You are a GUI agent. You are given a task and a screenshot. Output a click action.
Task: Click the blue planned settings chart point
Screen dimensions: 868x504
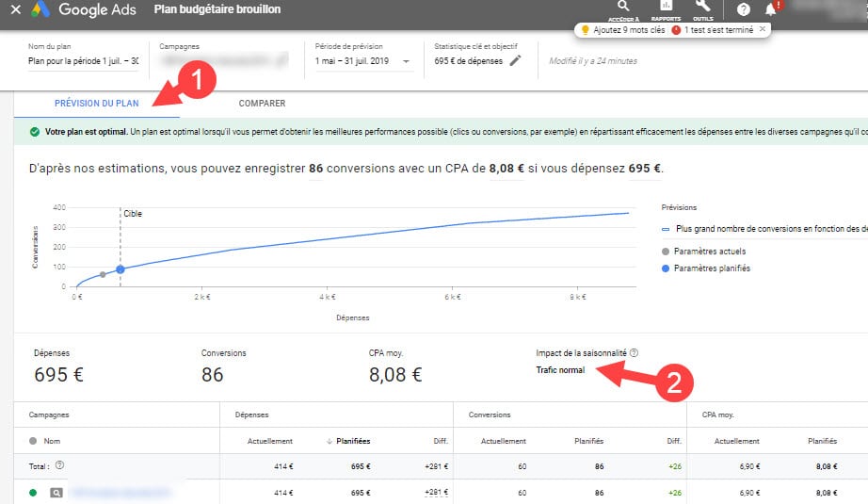tap(121, 269)
